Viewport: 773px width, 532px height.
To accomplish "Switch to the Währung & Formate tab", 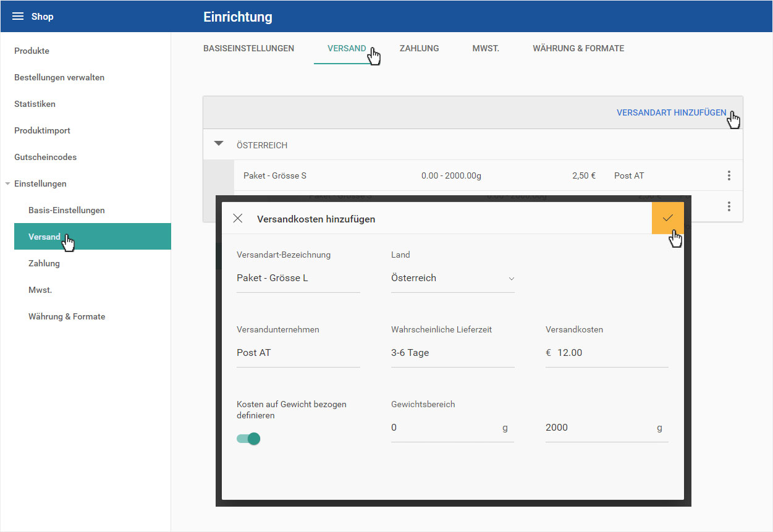I will click(578, 48).
